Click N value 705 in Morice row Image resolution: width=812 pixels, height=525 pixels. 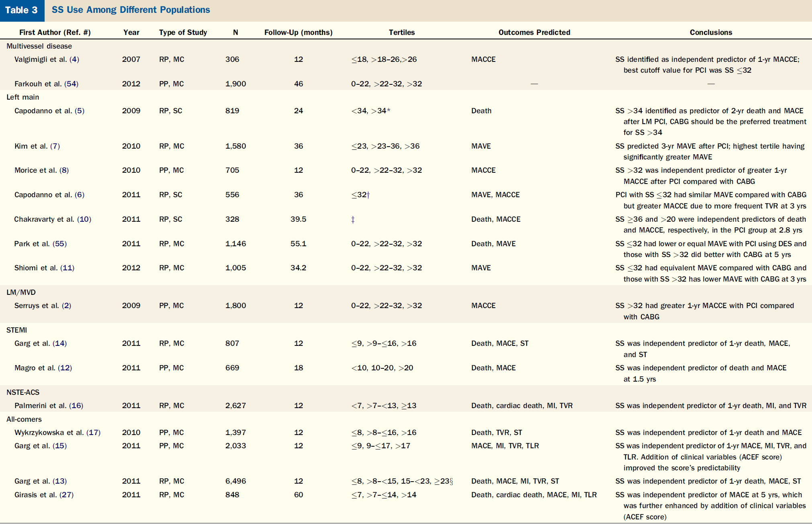[232, 170]
